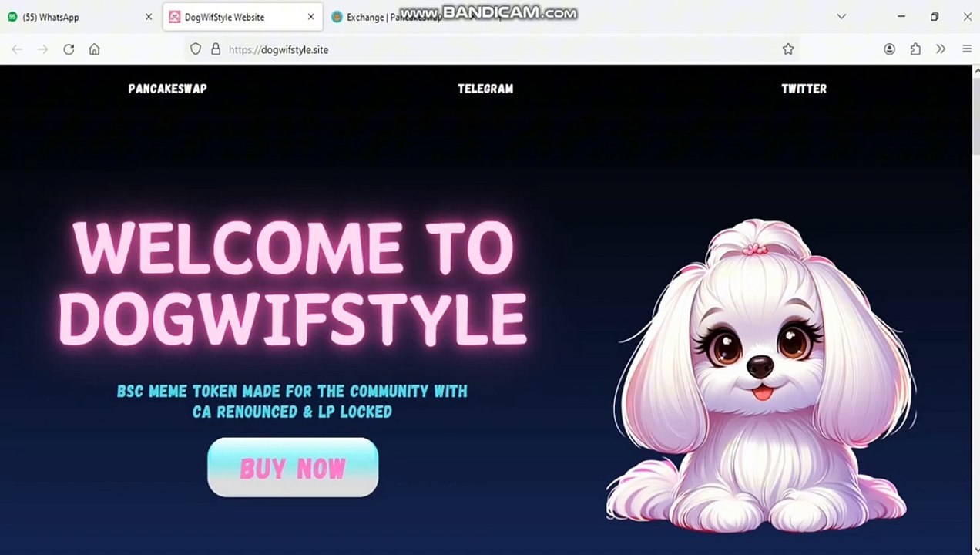Open the TWITTER nav link

[804, 89]
